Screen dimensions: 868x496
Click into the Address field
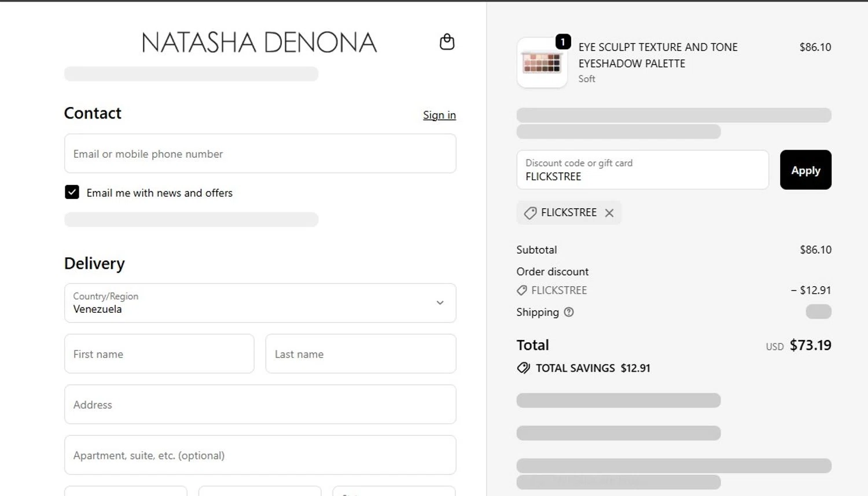[260, 405]
